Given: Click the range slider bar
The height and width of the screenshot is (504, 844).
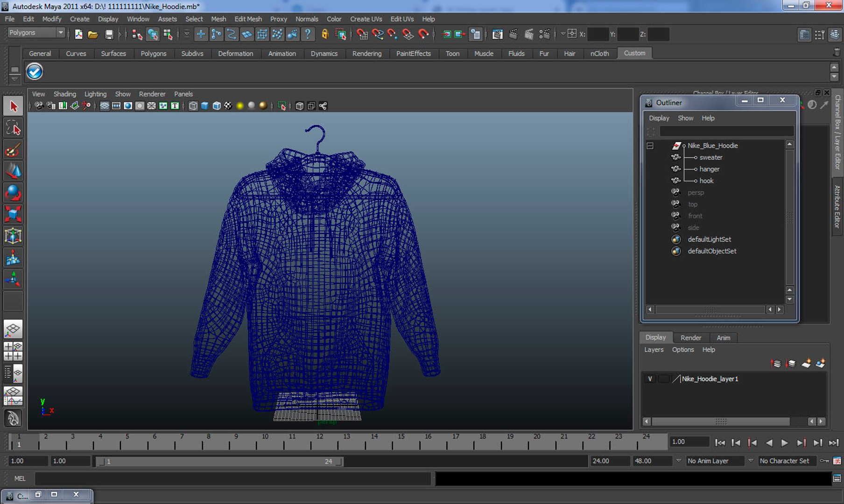Looking at the screenshot, I should coord(219,462).
